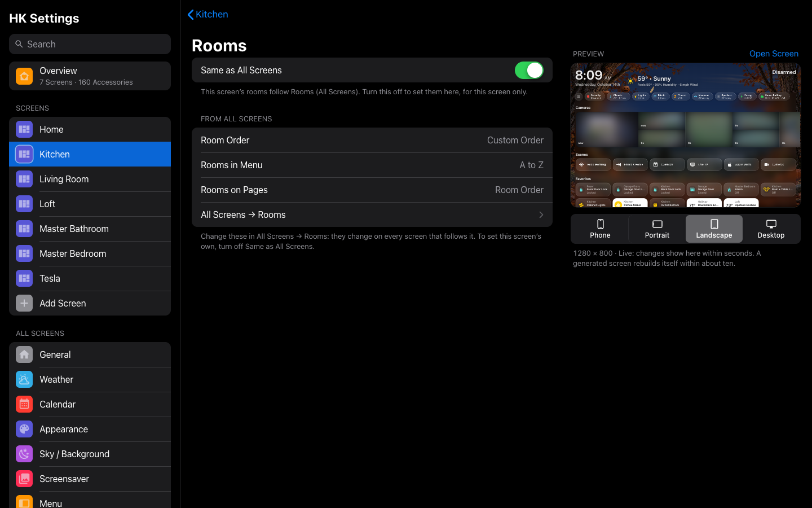
Task: Turn off the Same as All Screens switch
Action: click(529, 70)
